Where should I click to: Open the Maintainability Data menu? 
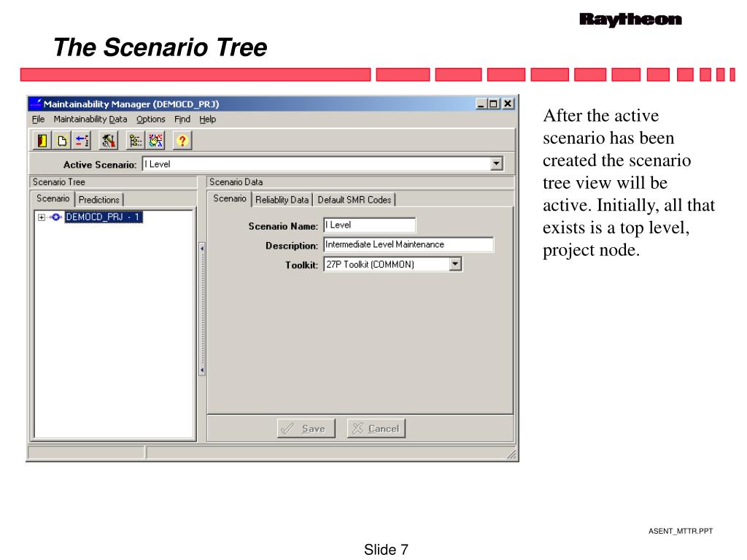point(90,119)
